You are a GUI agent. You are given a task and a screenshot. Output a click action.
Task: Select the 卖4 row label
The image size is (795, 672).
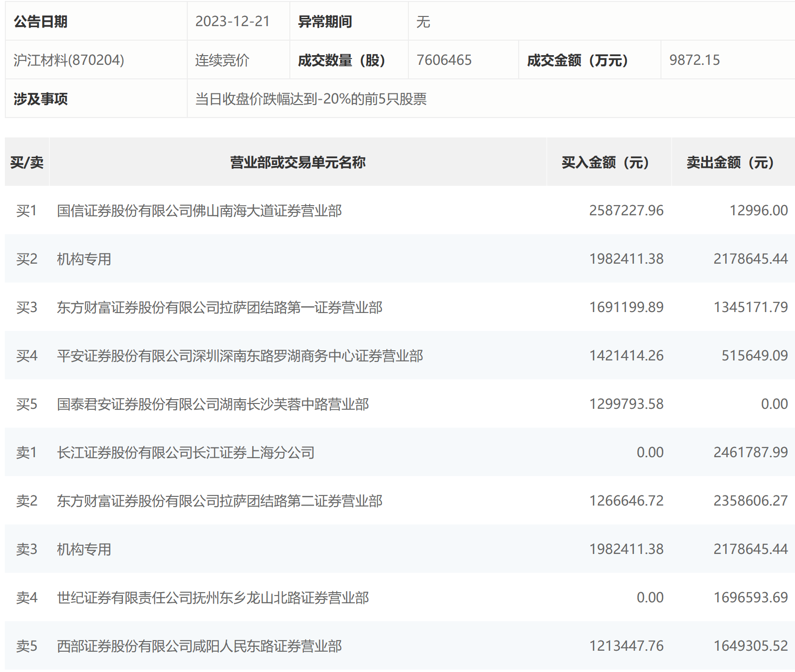coord(27,597)
